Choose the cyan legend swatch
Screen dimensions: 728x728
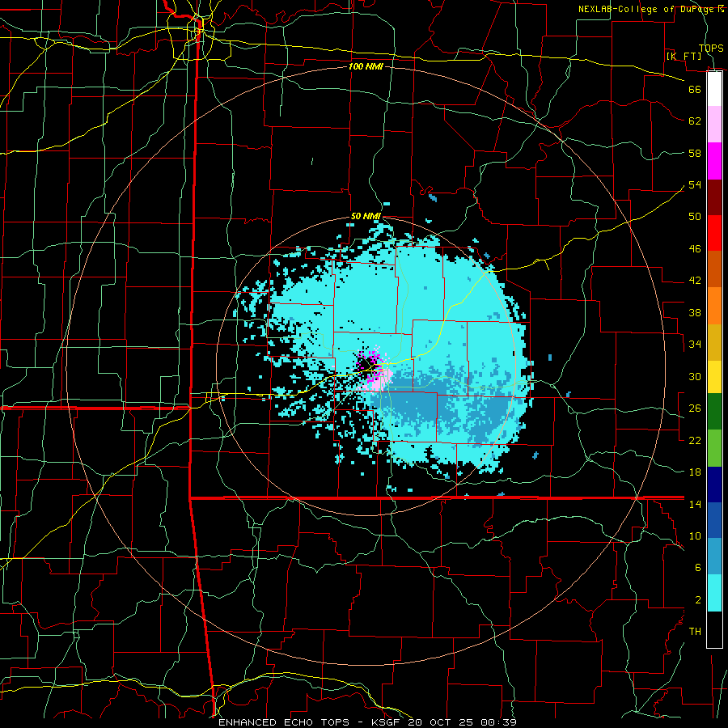(714, 593)
